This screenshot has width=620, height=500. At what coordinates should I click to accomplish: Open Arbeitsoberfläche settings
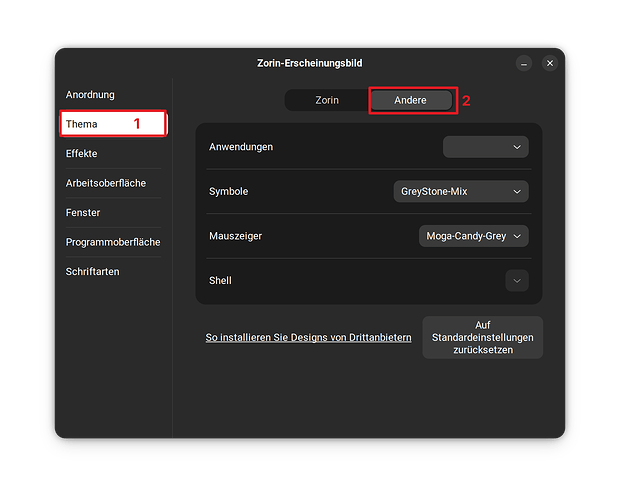coord(113,183)
